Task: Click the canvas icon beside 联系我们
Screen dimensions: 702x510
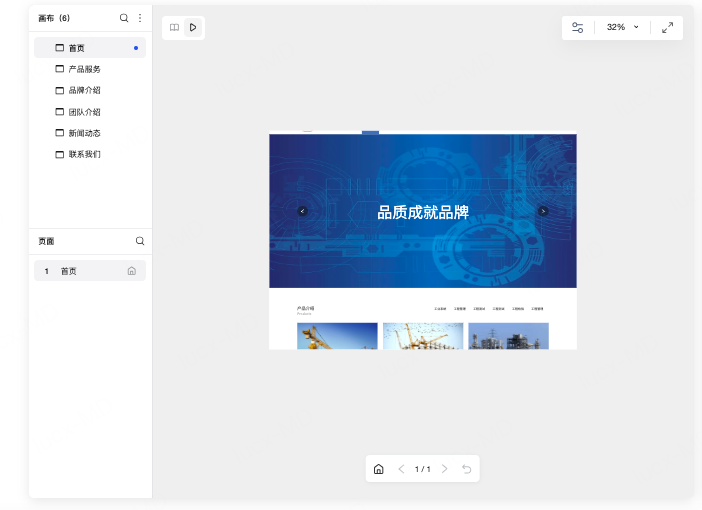Action: 60,154
